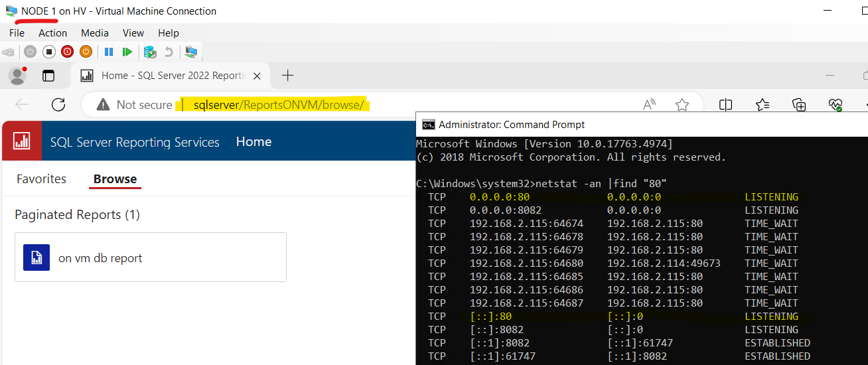
Task: Open the Action menu
Action: (52, 33)
